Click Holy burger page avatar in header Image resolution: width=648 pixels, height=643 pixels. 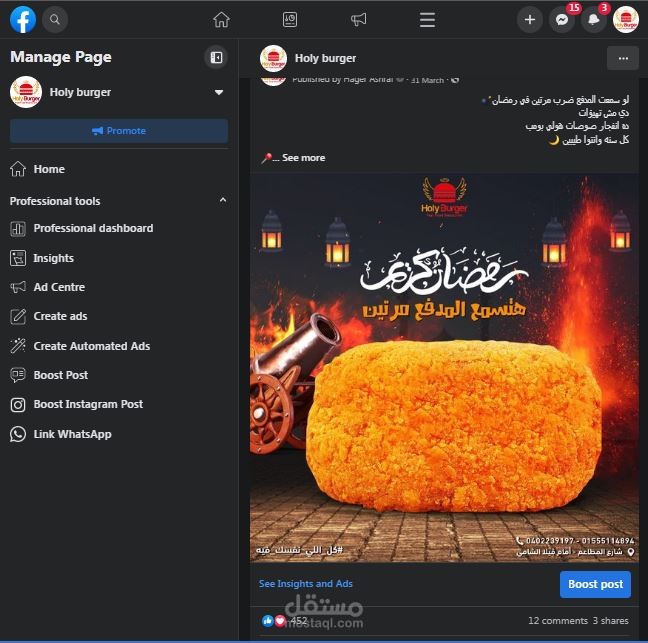(x=273, y=58)
